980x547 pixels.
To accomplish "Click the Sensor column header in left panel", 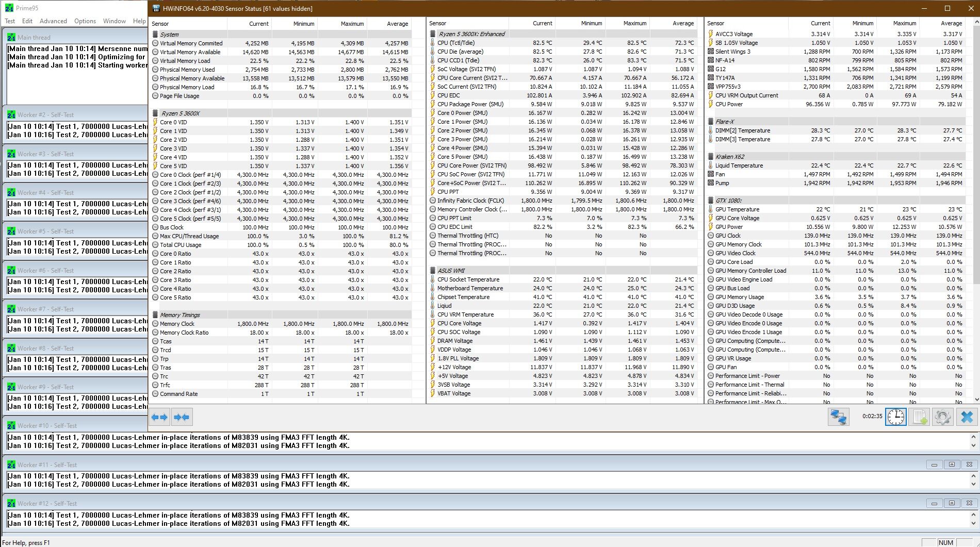I will [188, 24].
